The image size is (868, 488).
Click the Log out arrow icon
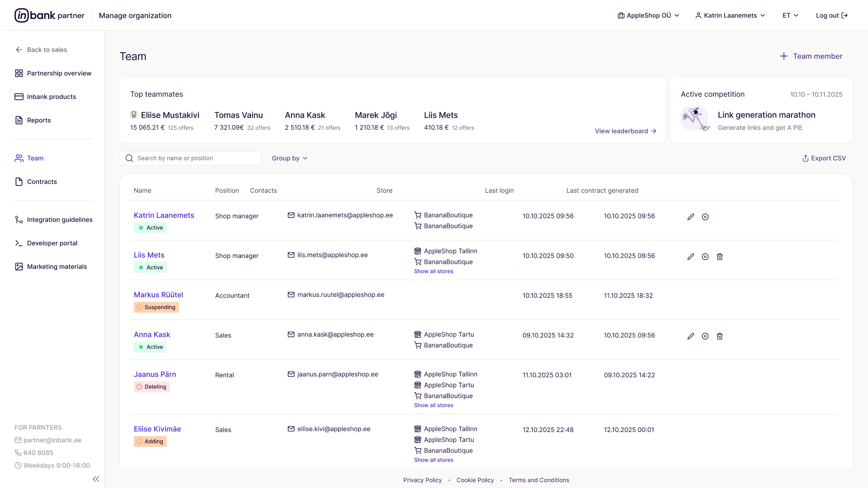pos(845,16)
